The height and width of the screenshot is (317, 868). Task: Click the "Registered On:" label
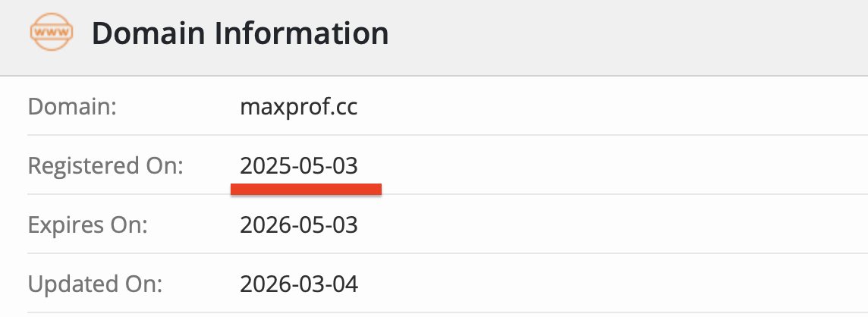[105, 165]
